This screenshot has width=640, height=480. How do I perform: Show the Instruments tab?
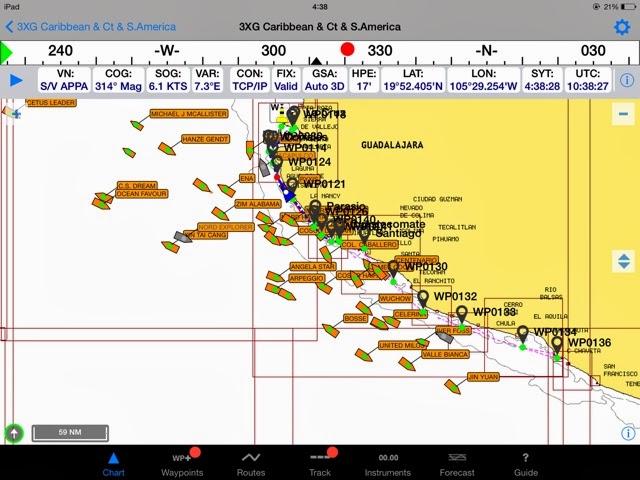[388, 462]
